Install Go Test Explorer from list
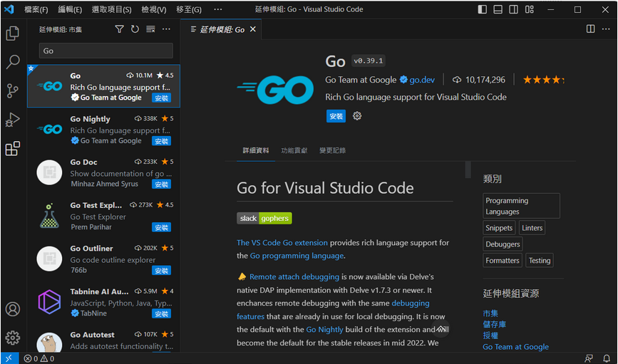Image resolution: width=618 pixels, height=364 pixels. click(162, 228)
